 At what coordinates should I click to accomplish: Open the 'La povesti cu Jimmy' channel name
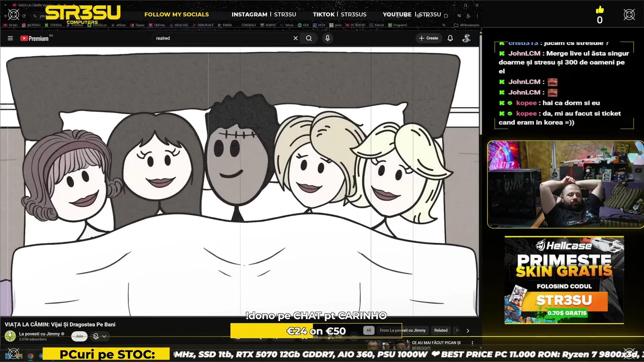pos(39,334)
